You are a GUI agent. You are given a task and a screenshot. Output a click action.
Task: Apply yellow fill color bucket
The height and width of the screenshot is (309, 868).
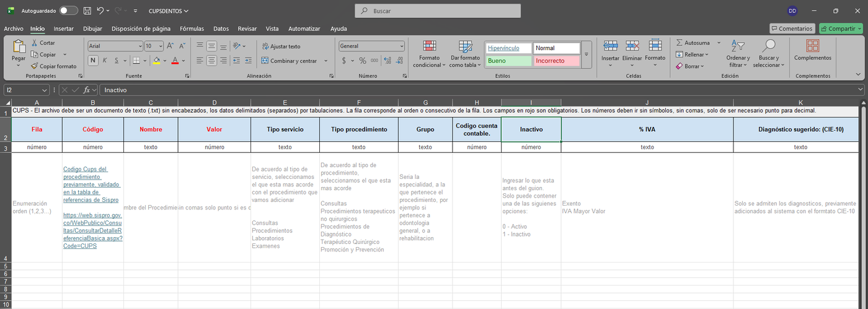click(x=157, y=60)
